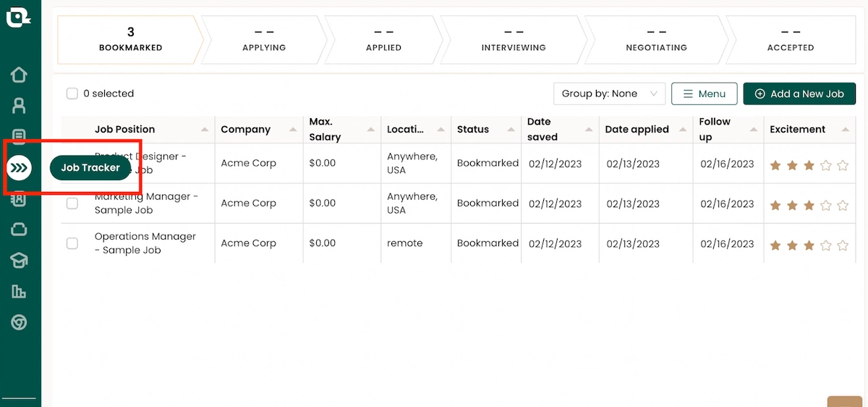Open the bar chart icon in sidebar
868x407 pixels.
tap(19, 291)
